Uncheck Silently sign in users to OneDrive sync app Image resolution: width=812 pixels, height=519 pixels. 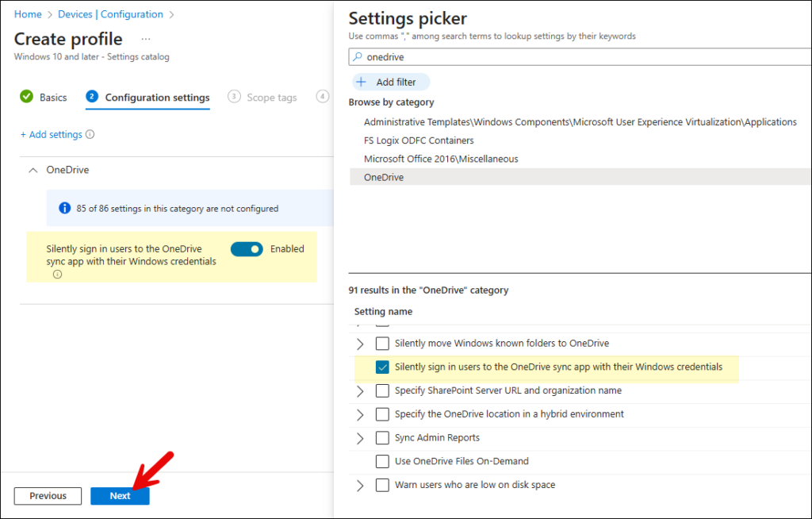pos(382,367)
